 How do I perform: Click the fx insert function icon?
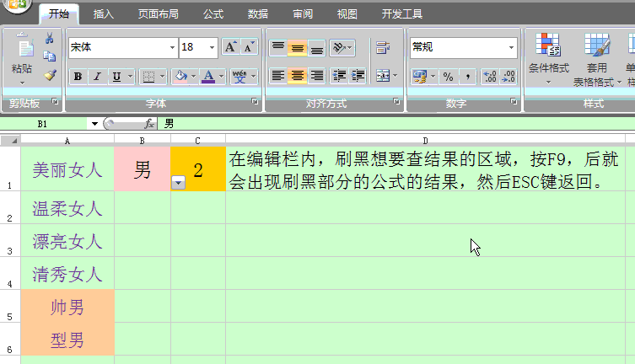[149, 124]
